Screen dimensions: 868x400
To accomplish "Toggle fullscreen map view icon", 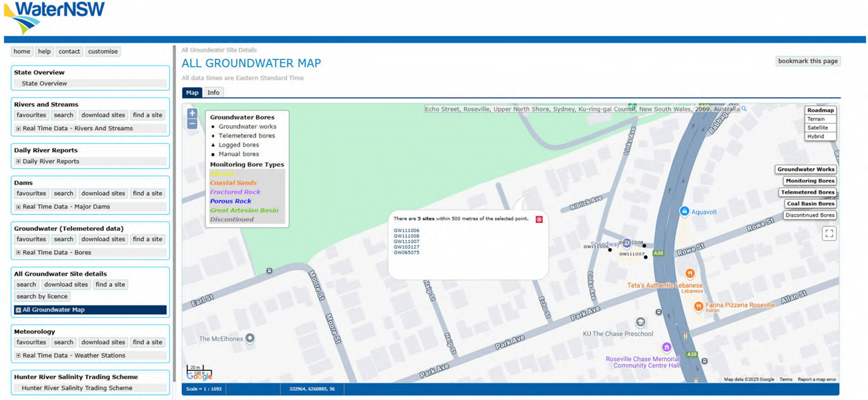I will pyautogui.click(x=829, y=233).
